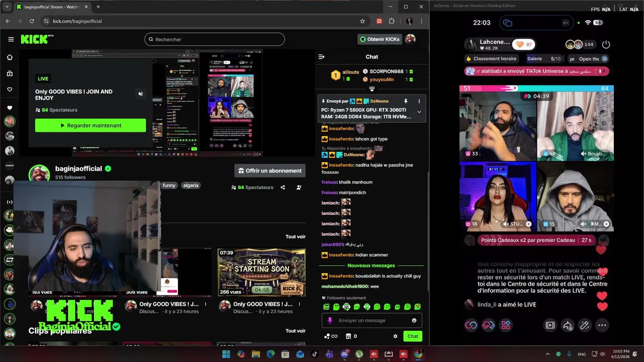Image resolution: width=644 pixels, height=362 pixels.
Task: Open a new Chrome tab
Action: tap(98, 7)
